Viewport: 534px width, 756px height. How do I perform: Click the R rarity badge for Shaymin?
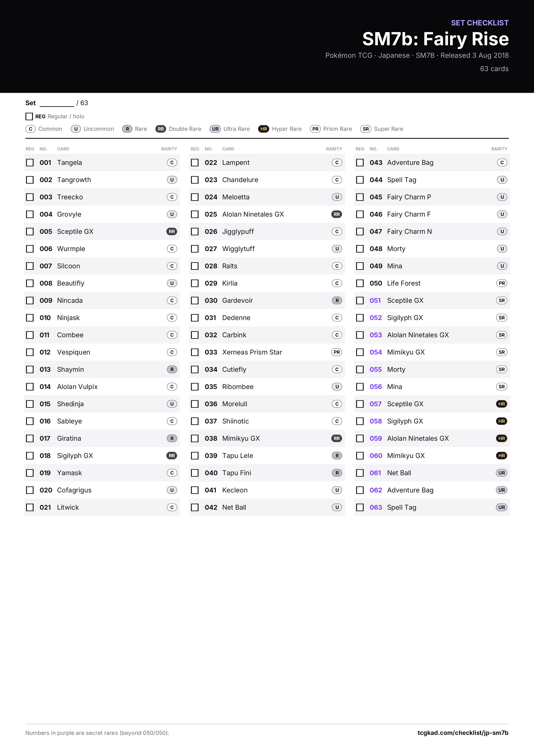click(172, 369)
